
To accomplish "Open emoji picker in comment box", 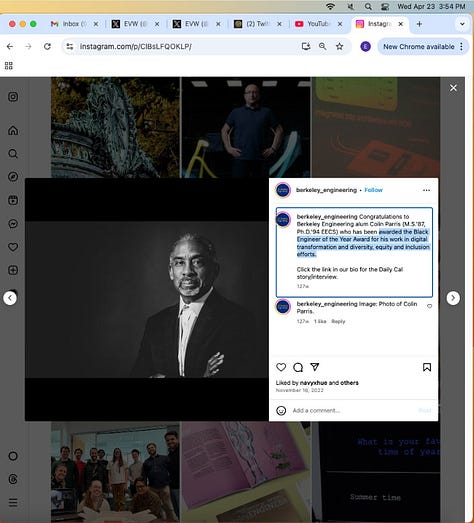I will 281,411.
